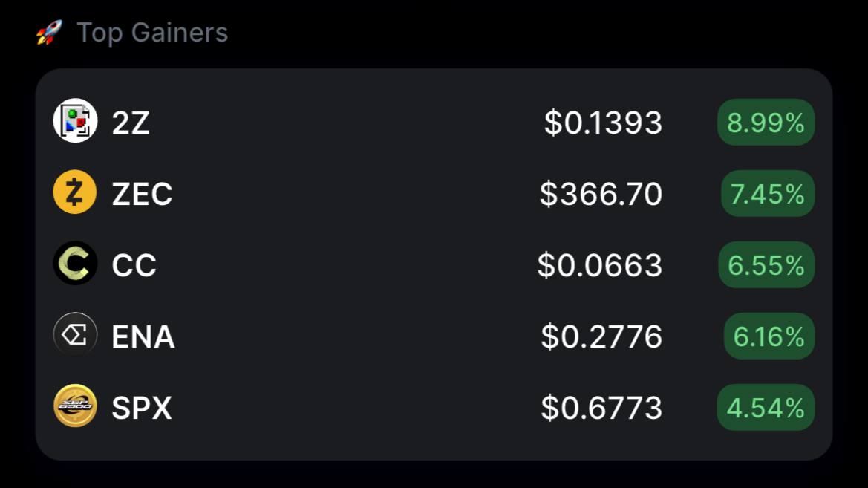Screen dimensions: 868x488
Task: Click the ENA Ethena logo icon
Action: 75,334
